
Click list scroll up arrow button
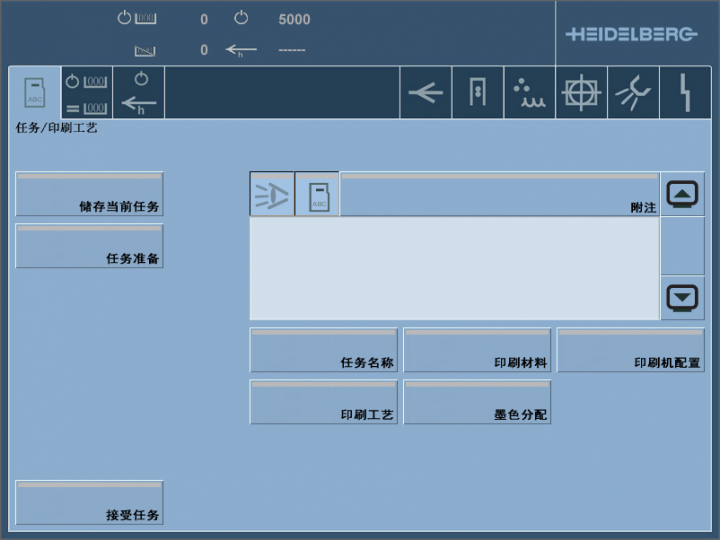(x=682, y=194)
